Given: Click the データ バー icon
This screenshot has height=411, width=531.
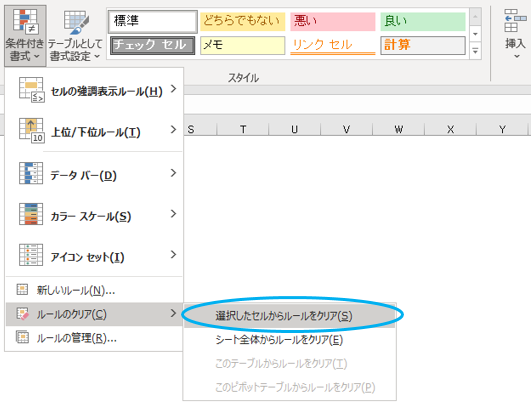Looking at the screenshot, I should pyautogui.click(x=31, y=173).
